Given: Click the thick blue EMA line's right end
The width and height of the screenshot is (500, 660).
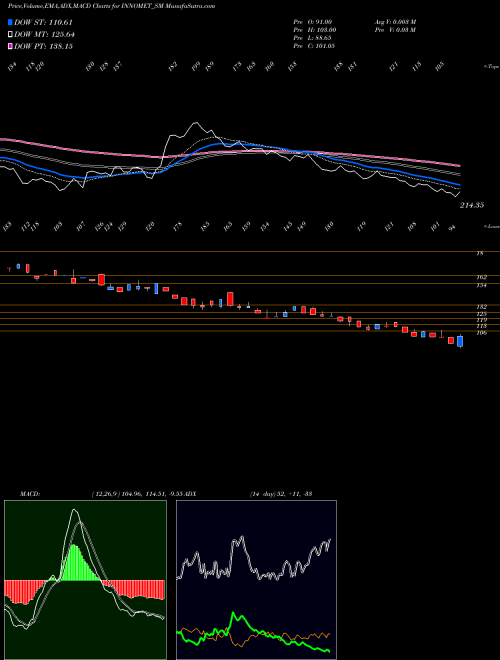Looking at the screenshot, I should click(459, 184).
